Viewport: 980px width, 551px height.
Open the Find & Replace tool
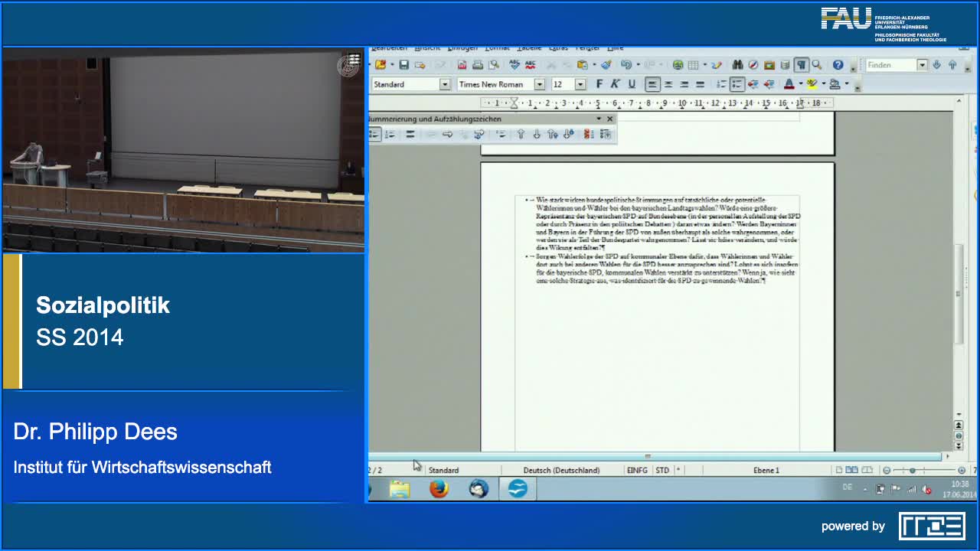[736, 64]
